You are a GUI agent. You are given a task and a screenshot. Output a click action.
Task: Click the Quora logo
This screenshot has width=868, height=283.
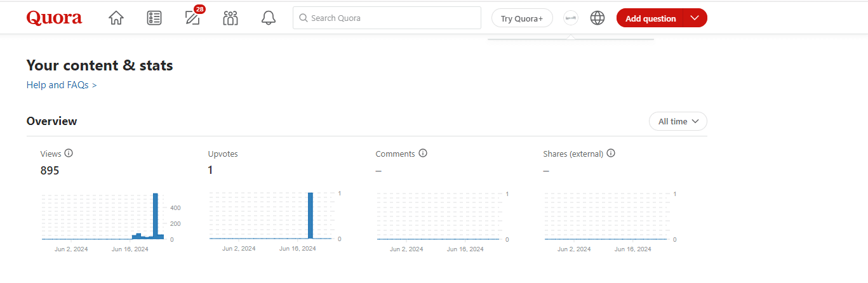pos(54,18)
